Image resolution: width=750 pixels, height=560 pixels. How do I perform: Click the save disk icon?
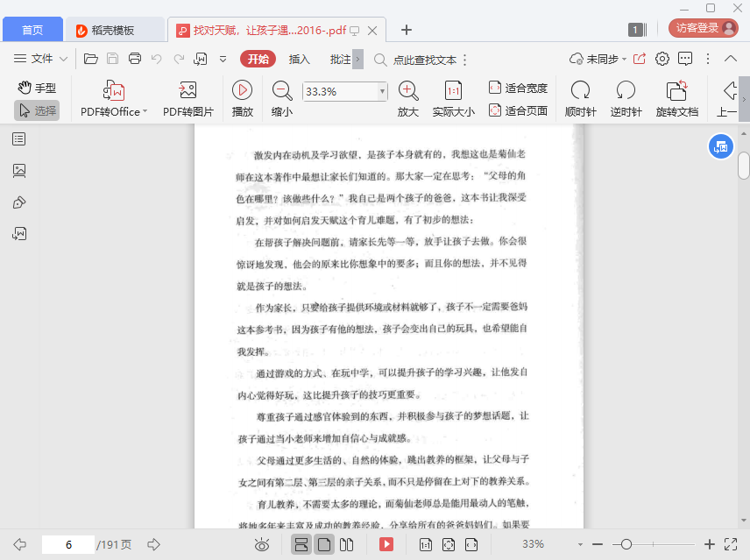pyautogui.click(x=112, y=59)
